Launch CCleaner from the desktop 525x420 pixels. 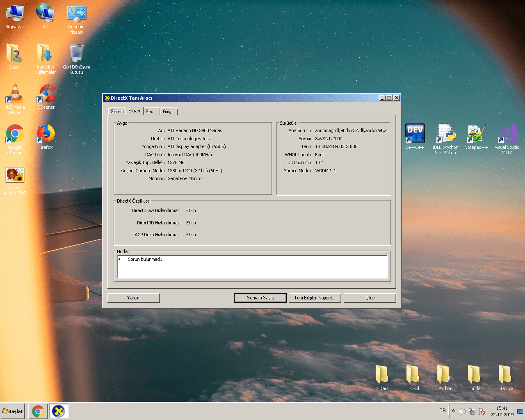tap(46, 96)
